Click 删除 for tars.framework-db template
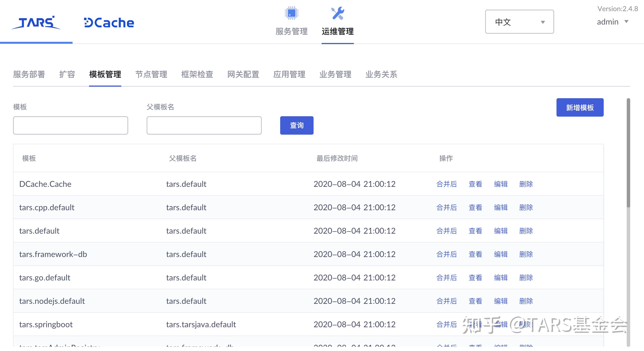Image resolution: width=644 pixels, height=351 pixels. coord(526,254)
